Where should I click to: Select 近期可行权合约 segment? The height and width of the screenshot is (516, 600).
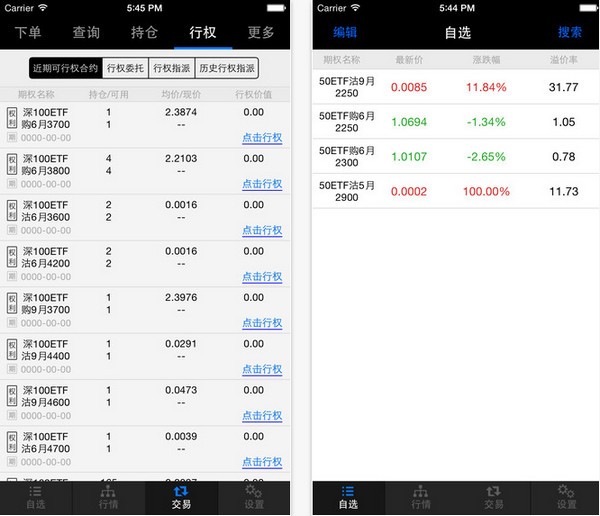click(x=65, y=68)
